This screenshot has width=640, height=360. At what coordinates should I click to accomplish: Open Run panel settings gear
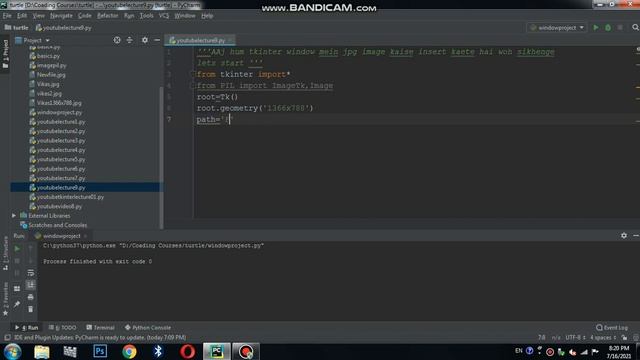tap(624, 236)
